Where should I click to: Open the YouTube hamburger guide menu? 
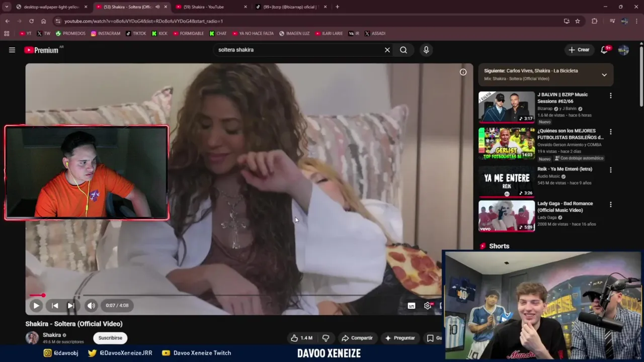[12, 50]
